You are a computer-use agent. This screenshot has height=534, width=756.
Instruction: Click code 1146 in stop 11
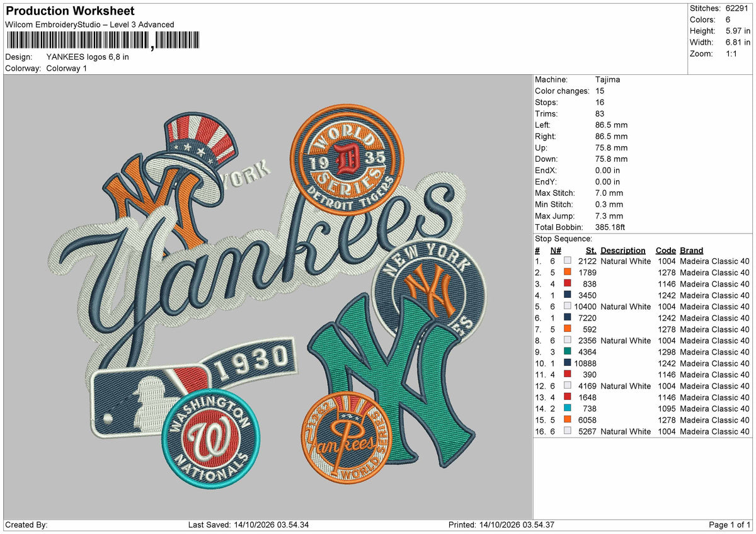point(666,375)
